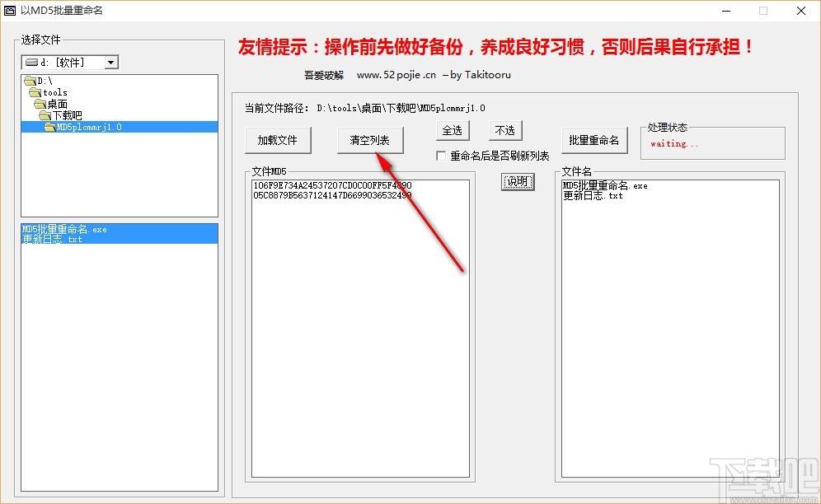This screenshot has width=821, height=504.
Task: Click the D:\ folder icon
Action: pyautogui.click(x=30, y=81)
